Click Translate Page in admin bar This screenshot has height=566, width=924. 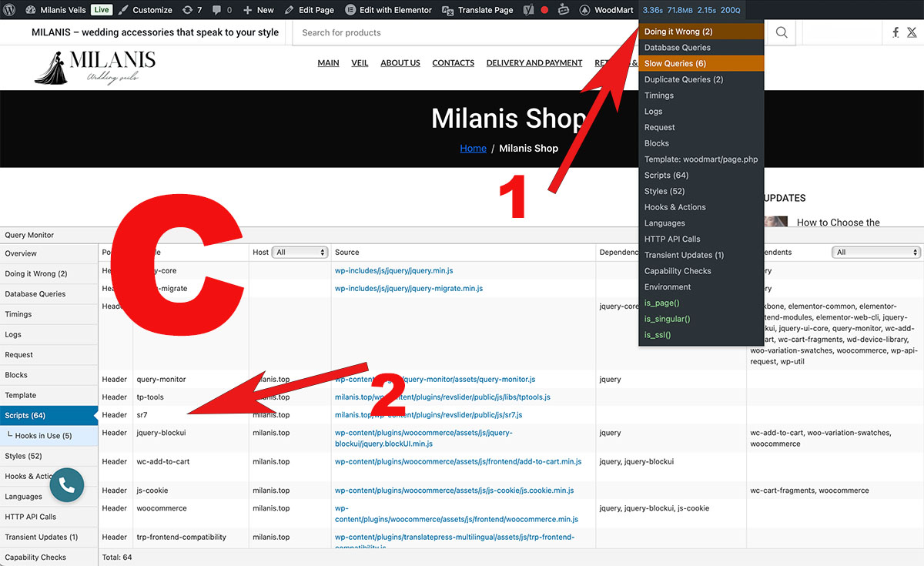pyautogui.click(x=477, y=10)
